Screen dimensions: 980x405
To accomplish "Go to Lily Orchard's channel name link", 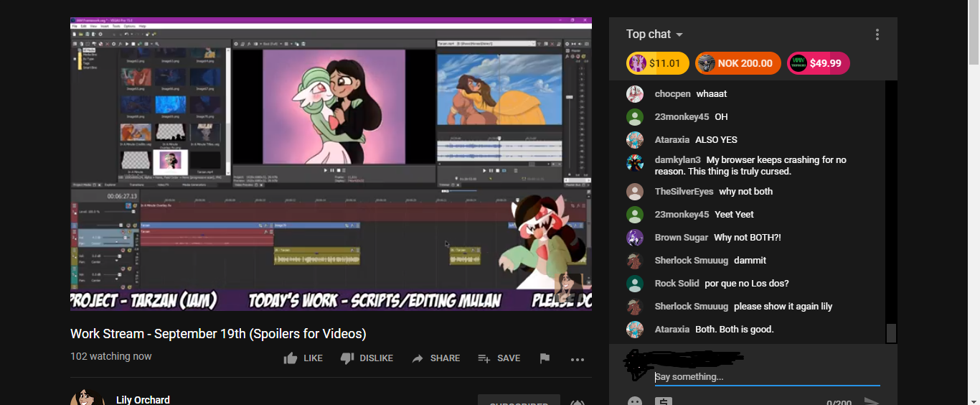I will 143,399.
